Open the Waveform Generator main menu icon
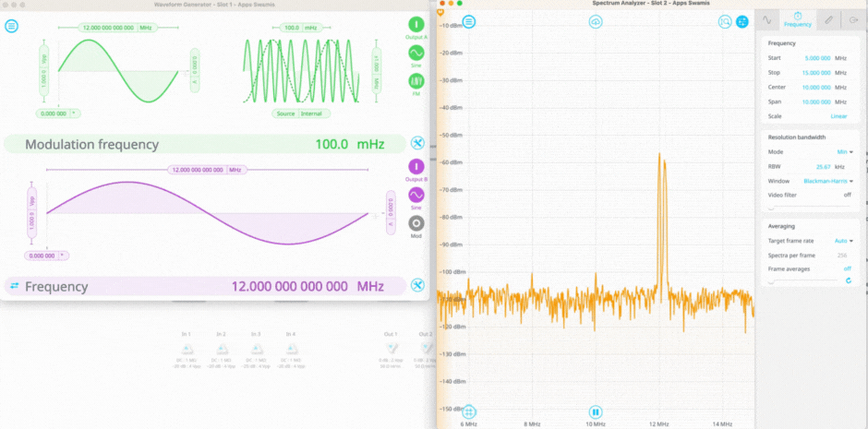Screen dimensions: 868x429 click(x=12, y=26)
